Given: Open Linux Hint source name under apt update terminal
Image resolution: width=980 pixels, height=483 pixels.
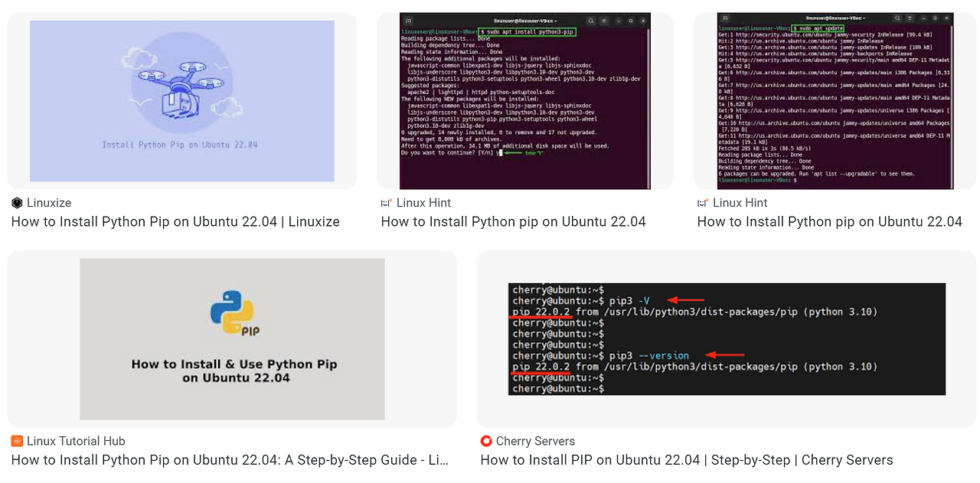Looking at the screenshot, I should (x=740, y=203).
